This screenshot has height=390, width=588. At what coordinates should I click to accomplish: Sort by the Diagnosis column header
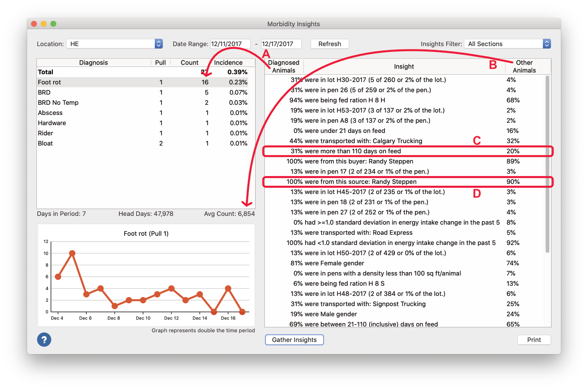point(94,63)
